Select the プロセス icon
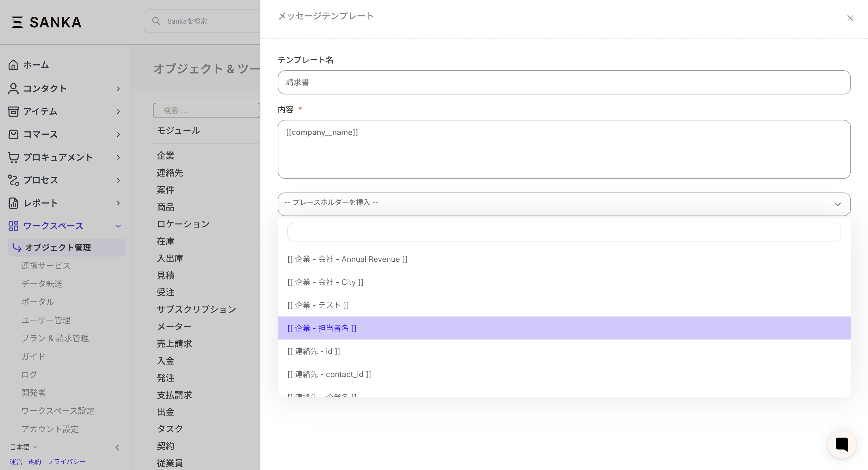The image size is (868, 470). coord(14,180)
